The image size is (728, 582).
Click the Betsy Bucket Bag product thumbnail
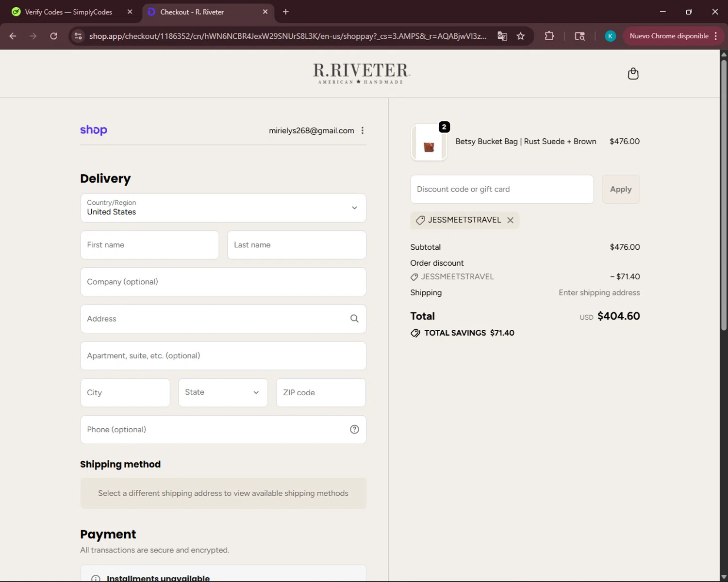tap(429, 142)
